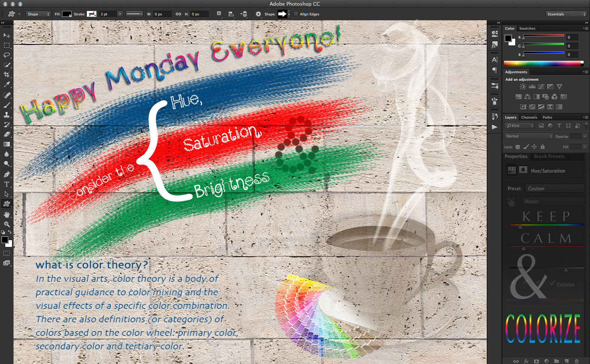Enable the Align Edges checkbox
This screenshot has width=590, height=364.
click(296, 14)
